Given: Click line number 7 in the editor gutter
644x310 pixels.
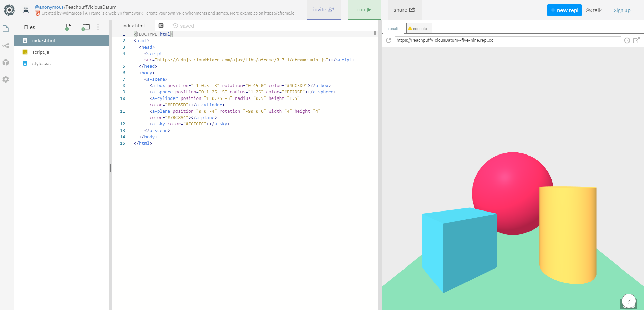Looking at the screenshot, I should [124, 79].
